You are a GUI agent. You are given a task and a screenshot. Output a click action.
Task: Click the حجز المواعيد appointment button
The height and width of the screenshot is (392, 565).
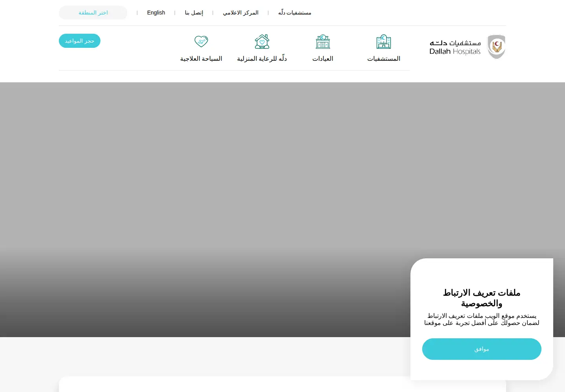click(80, 41)
